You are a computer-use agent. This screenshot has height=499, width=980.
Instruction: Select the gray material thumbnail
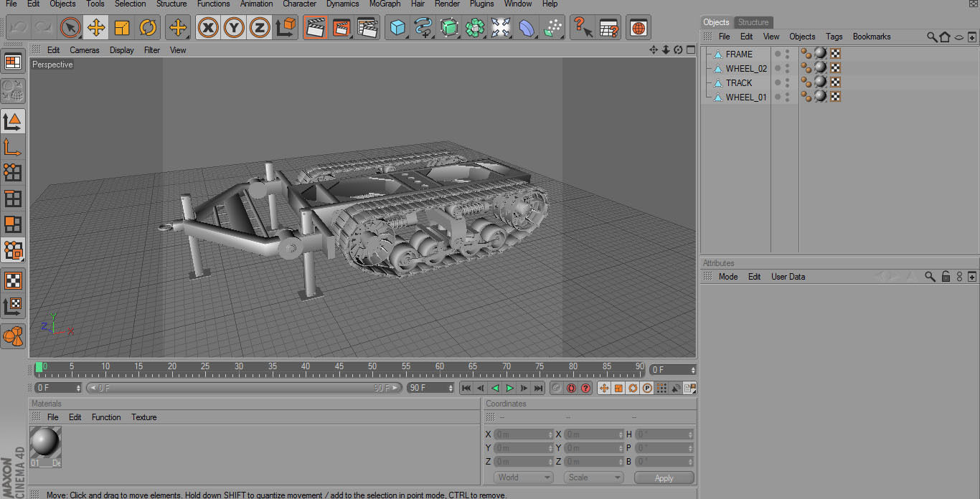46,442
